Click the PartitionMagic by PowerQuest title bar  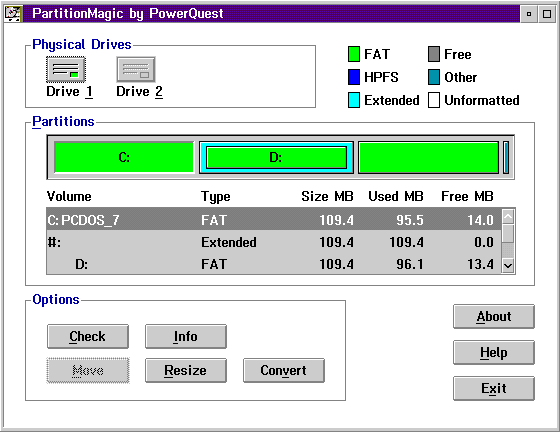(x=271, y=14)
